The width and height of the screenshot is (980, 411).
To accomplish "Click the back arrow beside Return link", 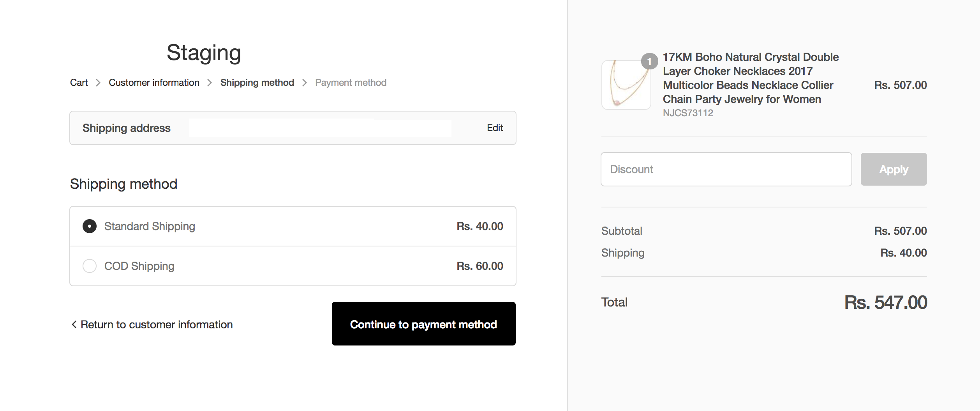I will coord(74,324).
